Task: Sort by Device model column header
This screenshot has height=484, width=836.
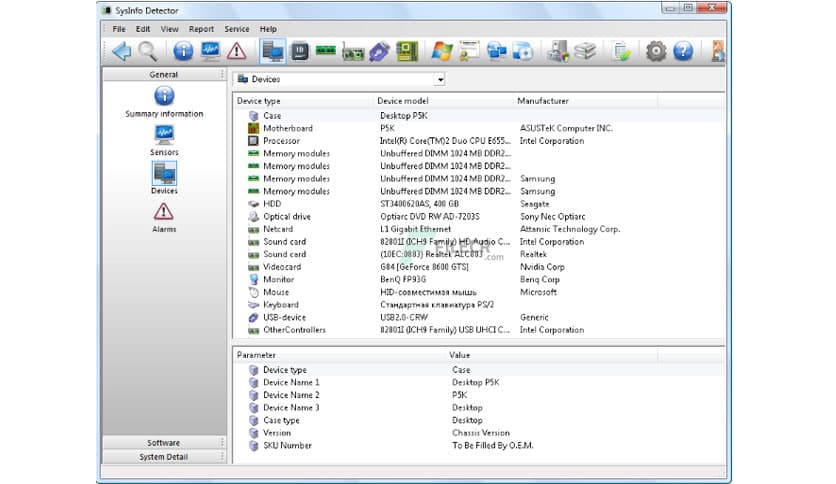Action: 443,101
